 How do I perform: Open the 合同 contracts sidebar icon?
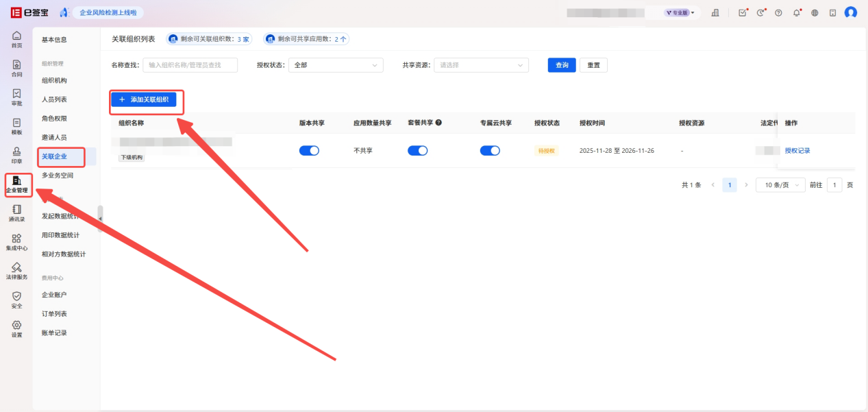tap(16, 68)
